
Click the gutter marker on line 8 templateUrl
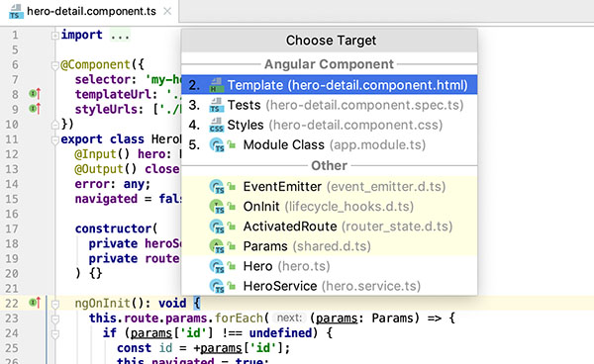pyautogui.click(x=35, y=94)
